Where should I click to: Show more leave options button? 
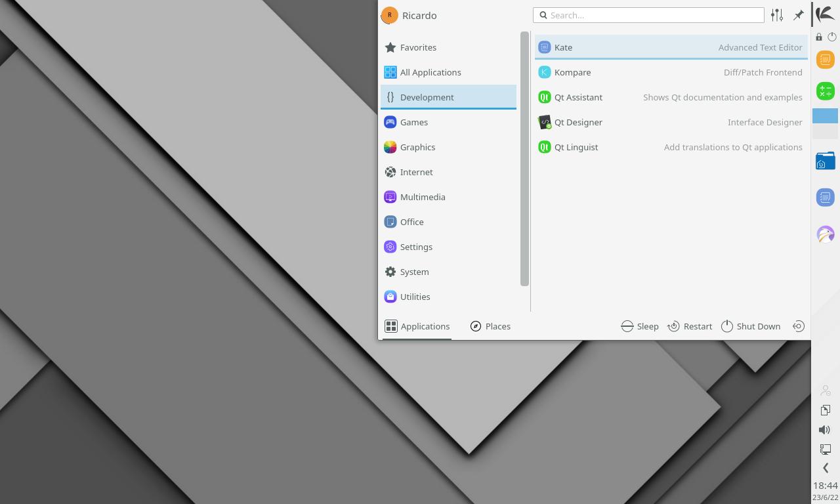click(x=799, y=326)
